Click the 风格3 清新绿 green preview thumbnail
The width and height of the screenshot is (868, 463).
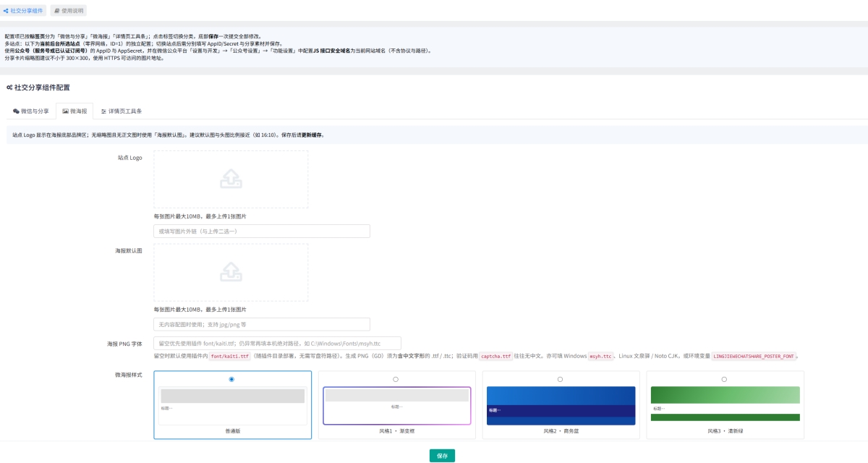pos(725,404)
